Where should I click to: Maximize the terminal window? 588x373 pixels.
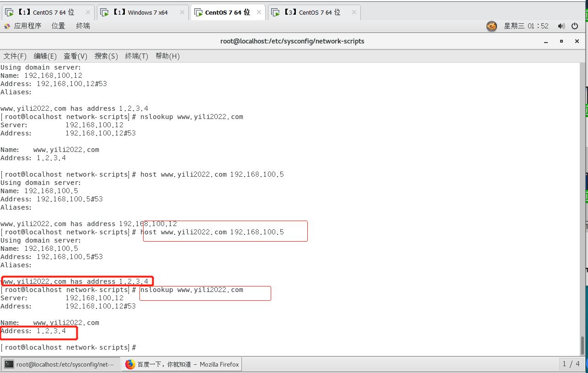pyautogui.click(x=561, y=41)
